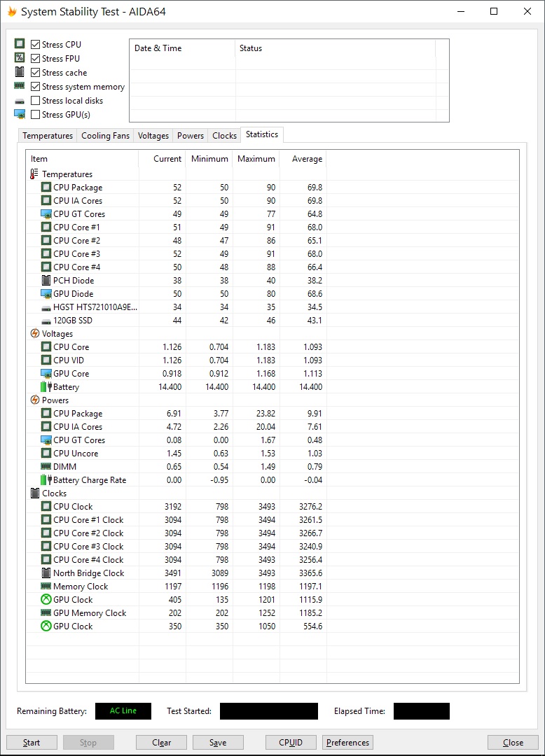Click the thermometer icon of Temperatures group
The width and height of the screenshot is (545, 756).
click(34, 174)
